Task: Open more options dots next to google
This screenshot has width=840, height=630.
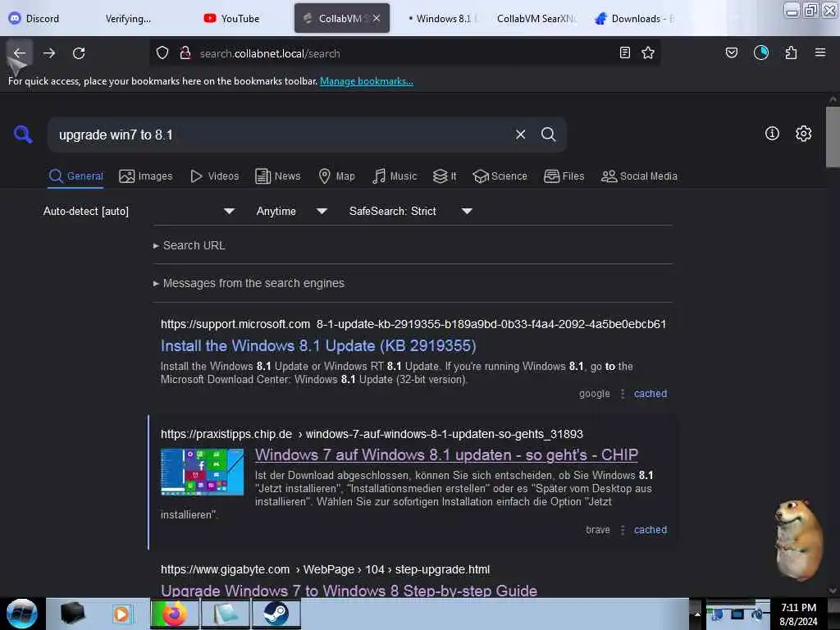Action: [x=622, y=394]
